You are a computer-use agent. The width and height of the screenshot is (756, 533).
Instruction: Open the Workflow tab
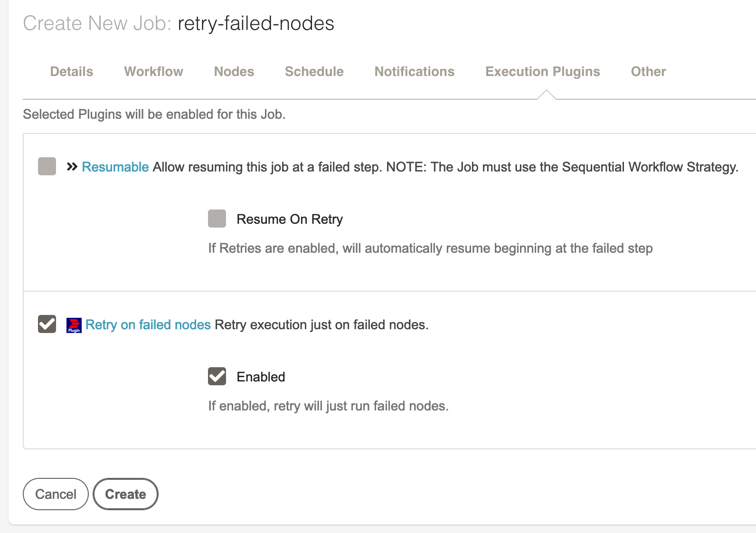coord(153,71)
